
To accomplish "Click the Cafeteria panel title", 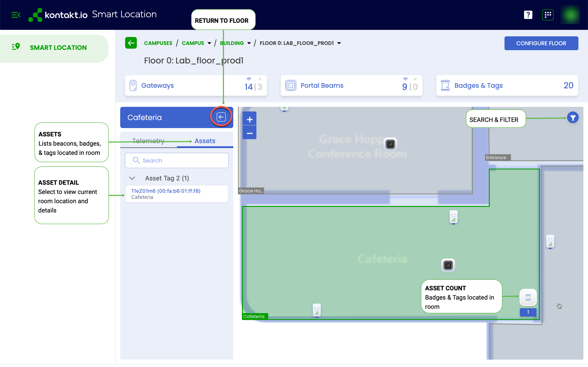I will point(145,117).
